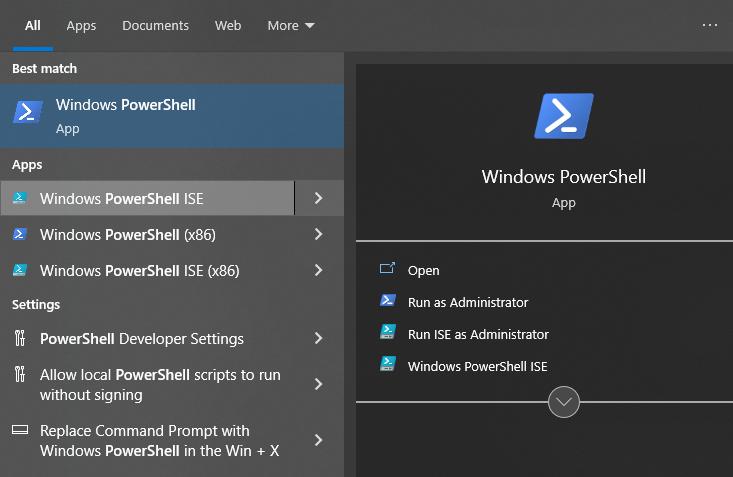Expand Replace Command Prompt setting chevron
This screenshot has height=477, width=733.
coord(319,440)
